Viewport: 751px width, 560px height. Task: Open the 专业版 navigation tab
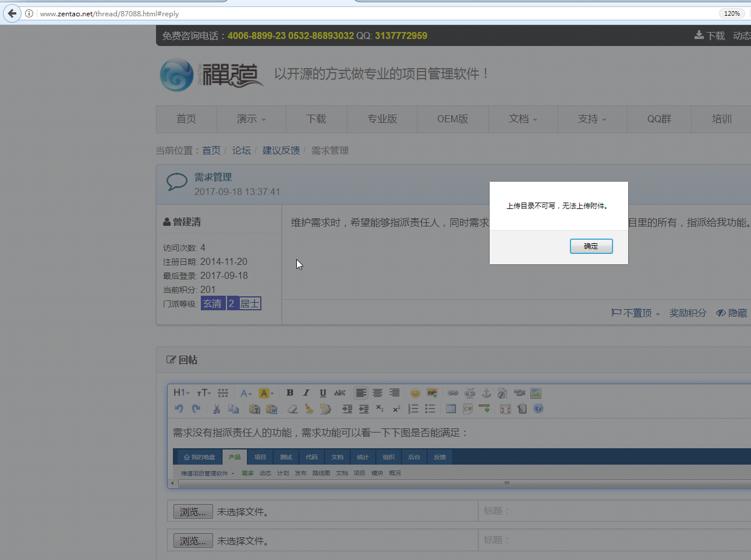pos(382,119)
